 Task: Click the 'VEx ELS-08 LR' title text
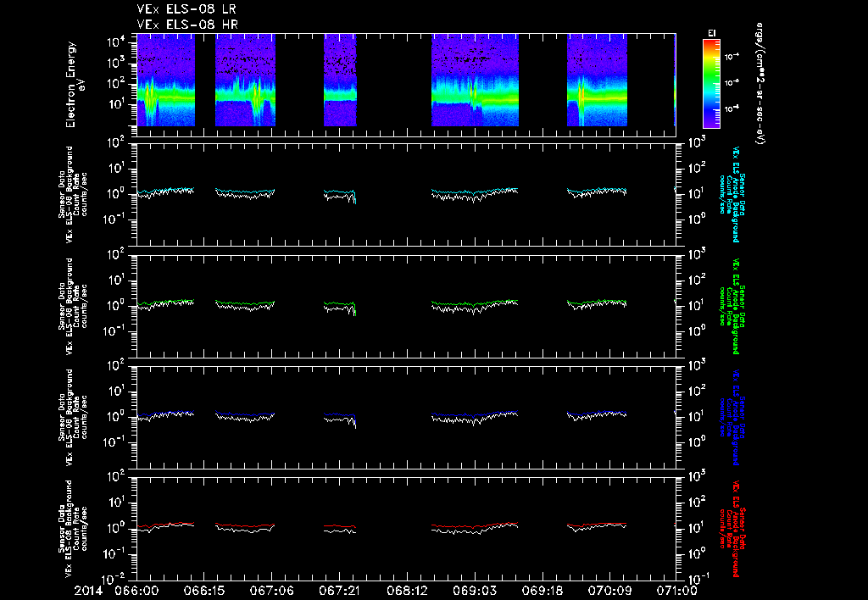[186, 9]
